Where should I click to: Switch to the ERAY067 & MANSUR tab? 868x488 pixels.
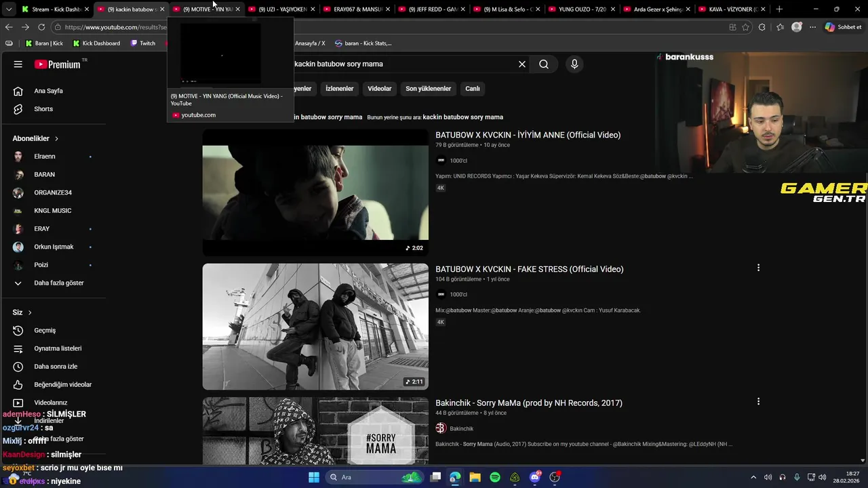(x=357, y=9)
